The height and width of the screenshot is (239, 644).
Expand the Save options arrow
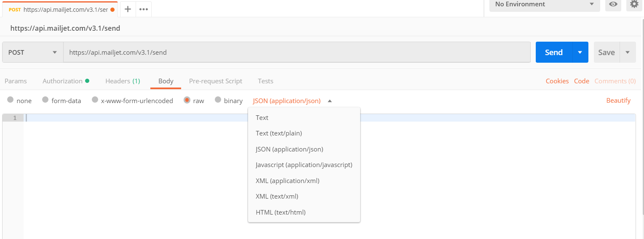[628, 53]
